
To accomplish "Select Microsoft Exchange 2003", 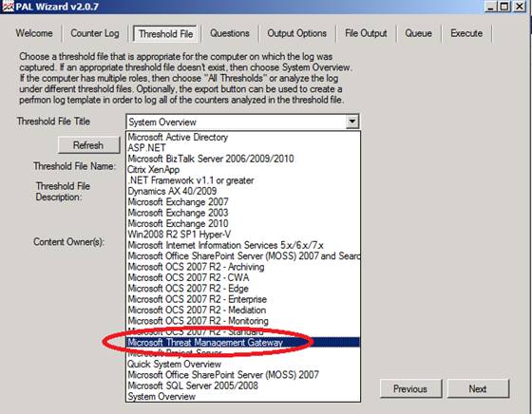I will [x=242, y=213].
